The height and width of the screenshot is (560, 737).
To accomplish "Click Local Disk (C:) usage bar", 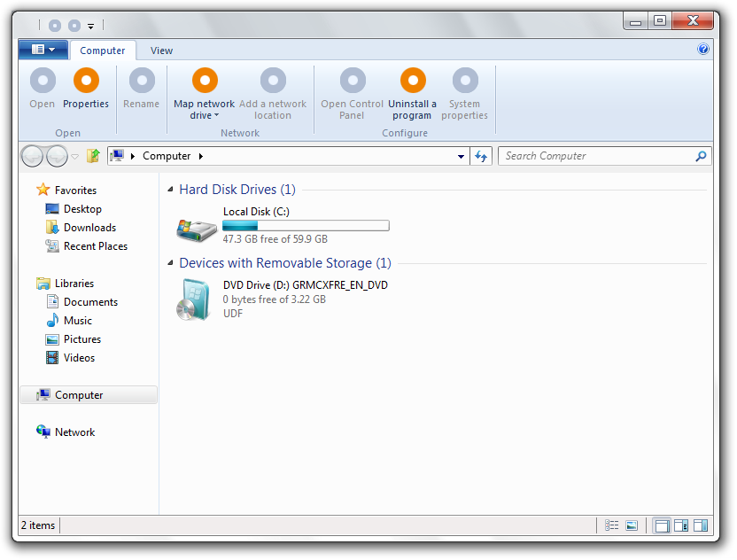I will 306,226.
